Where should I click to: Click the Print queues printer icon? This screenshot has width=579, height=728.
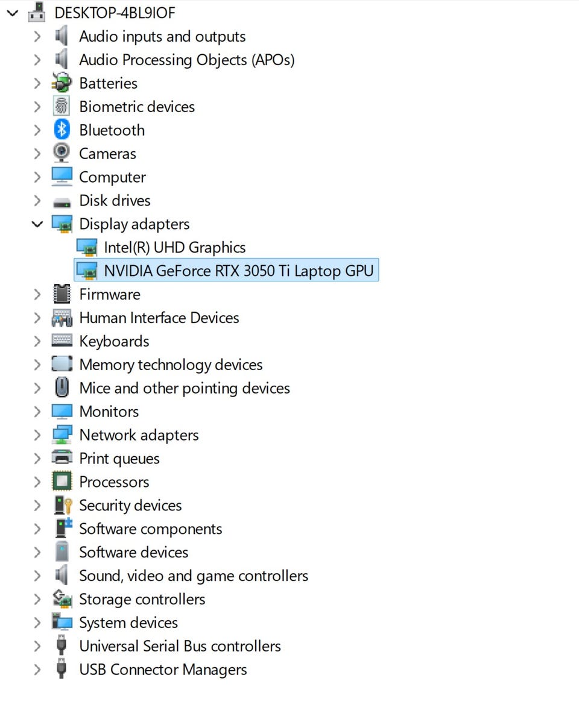pos(62,458)
